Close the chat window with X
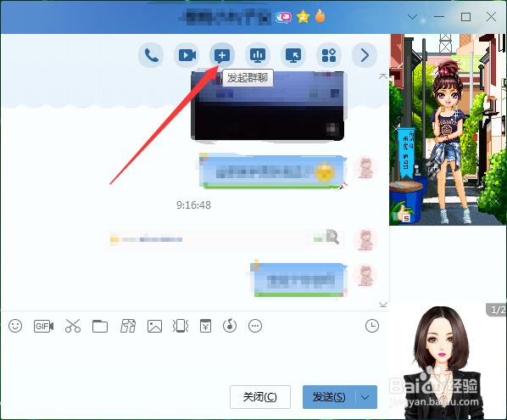 coord(491,17)
